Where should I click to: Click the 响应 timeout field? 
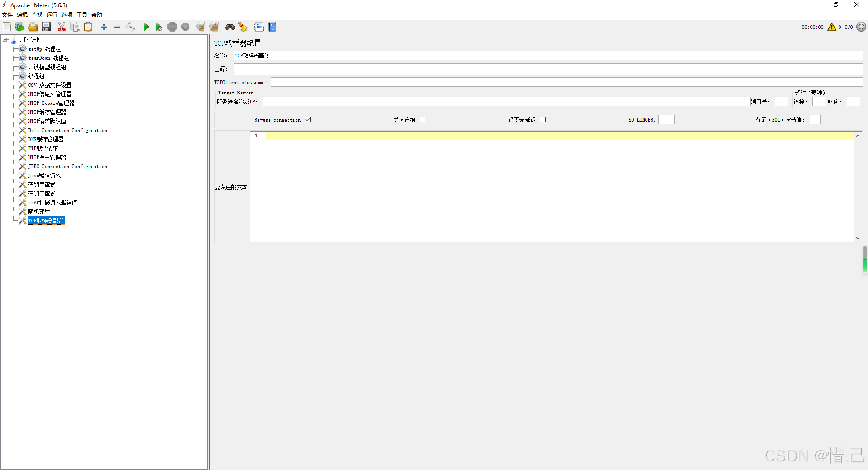pos(853,102)
